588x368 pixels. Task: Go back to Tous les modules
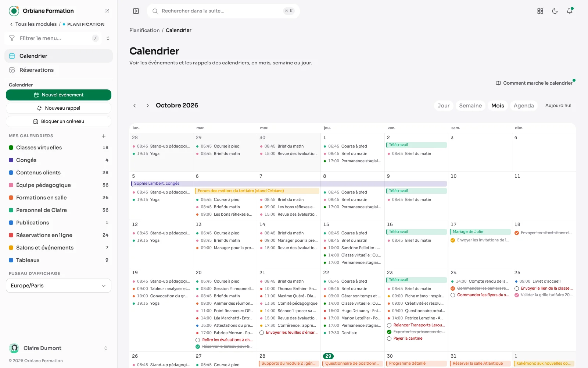[33, 24]
